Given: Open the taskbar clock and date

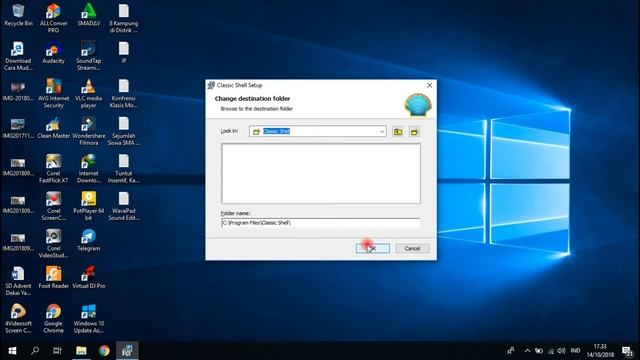Looking at the screenshot, I should click(600, 351).
